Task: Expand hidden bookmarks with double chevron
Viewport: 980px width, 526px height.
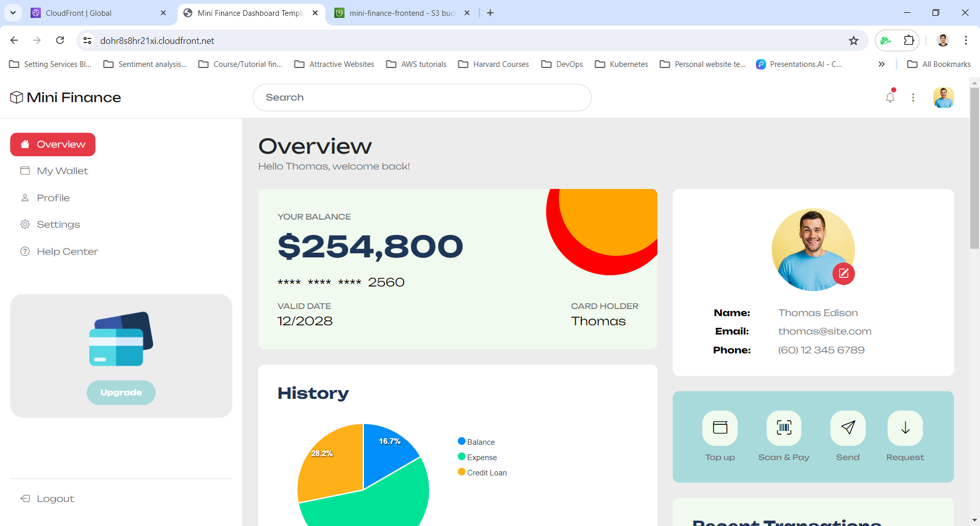Action: 881,64
